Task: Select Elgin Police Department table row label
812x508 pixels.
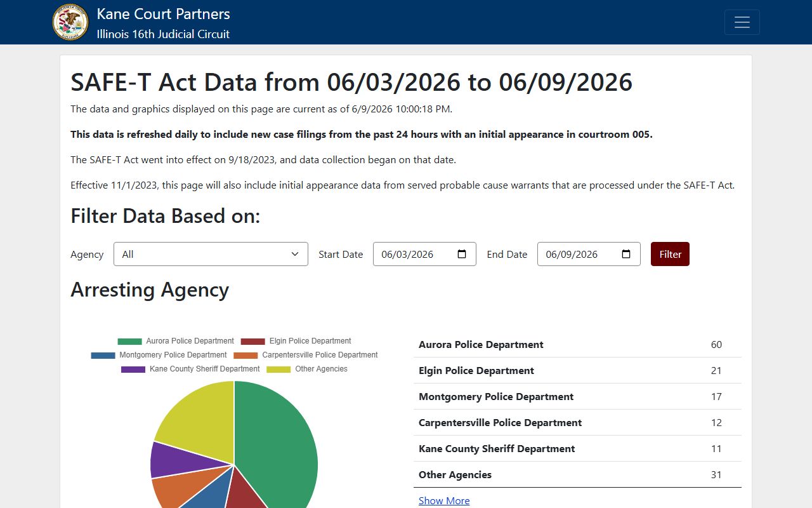Action: [x=476, y=370]
